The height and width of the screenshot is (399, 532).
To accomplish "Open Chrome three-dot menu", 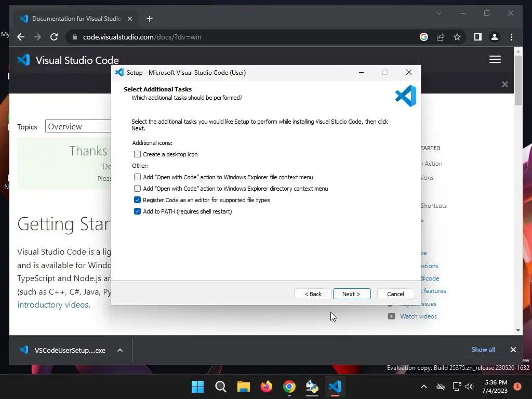I will click(x=511, y=37).
